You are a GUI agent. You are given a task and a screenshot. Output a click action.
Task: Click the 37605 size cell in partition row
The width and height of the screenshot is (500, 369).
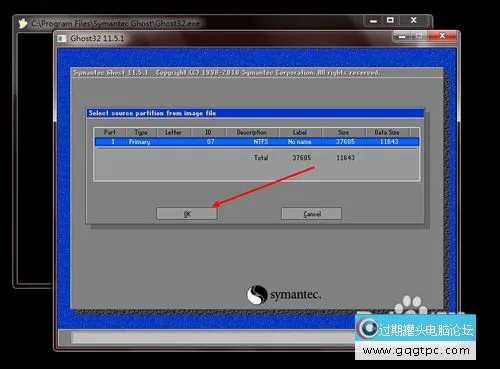pos(345,142)
